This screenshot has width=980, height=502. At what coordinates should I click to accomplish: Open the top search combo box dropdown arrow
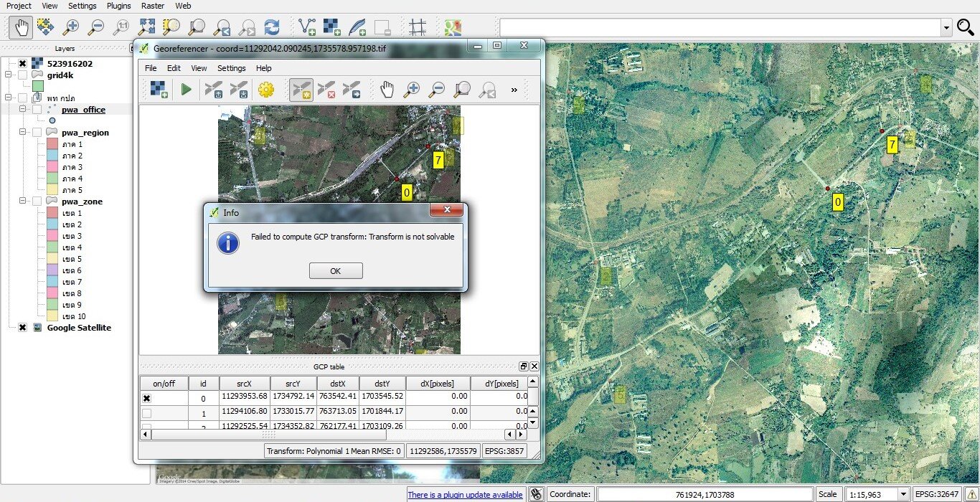coord(946,28)
